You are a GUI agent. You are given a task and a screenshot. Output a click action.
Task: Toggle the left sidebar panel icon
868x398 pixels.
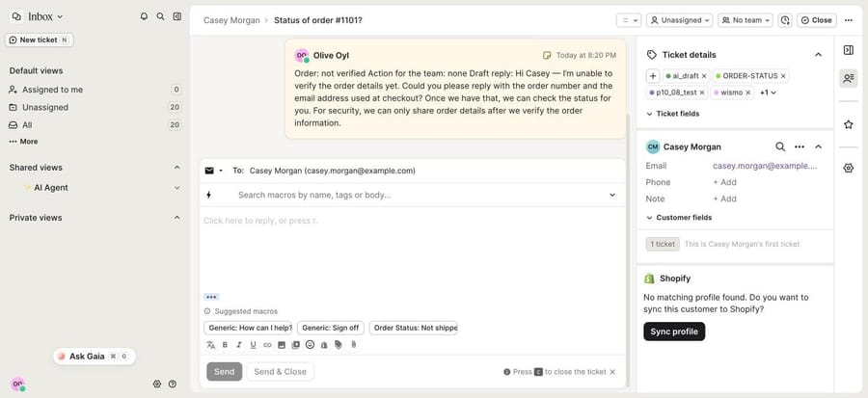(177, 16)
